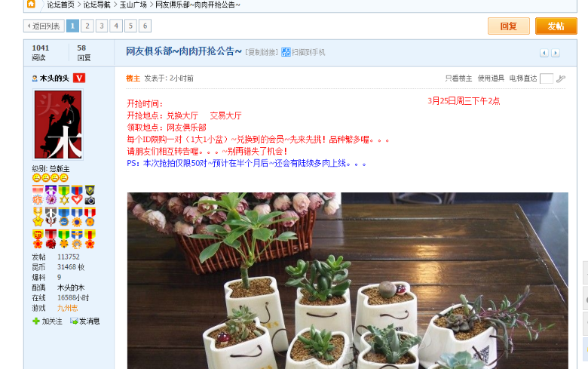Click the 复制链接 copy link

coord(262,52)
